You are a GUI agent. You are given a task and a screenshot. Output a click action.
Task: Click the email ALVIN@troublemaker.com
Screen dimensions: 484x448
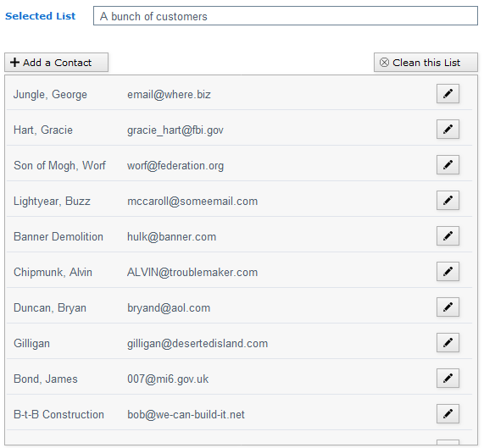pyautogui.click(x=192, y=272)
